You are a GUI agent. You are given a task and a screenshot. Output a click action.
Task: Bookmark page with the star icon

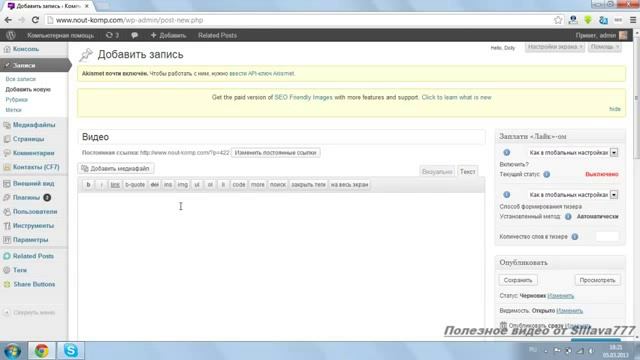tap(558, 20)
